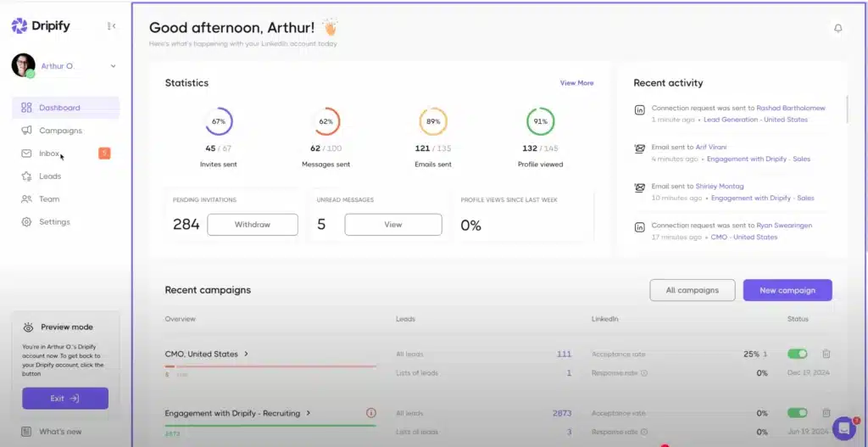Click warning icon on Recruiting campaign

click(371, 413)
